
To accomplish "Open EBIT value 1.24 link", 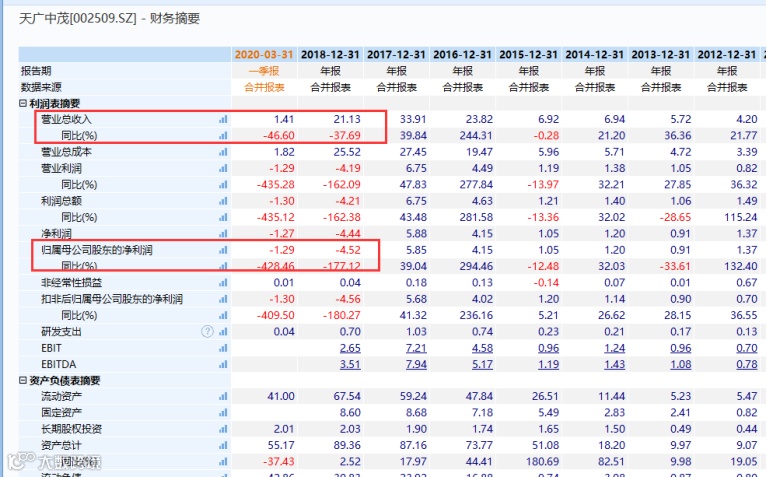I will click(614, 348).
